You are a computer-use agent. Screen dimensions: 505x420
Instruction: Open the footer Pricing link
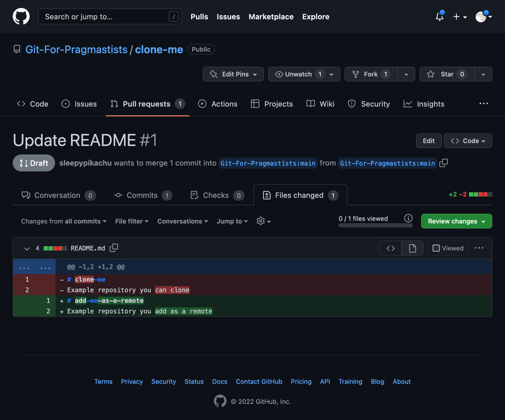(x=301, y=381)
